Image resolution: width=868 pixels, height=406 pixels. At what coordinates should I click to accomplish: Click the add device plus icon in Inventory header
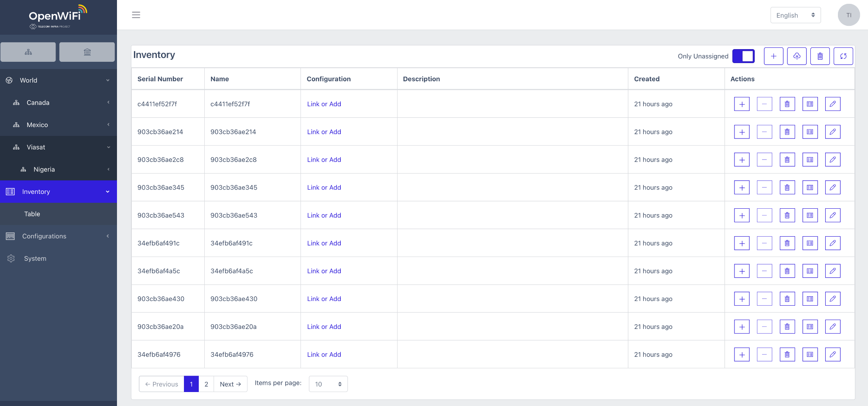tap(773, 56)
